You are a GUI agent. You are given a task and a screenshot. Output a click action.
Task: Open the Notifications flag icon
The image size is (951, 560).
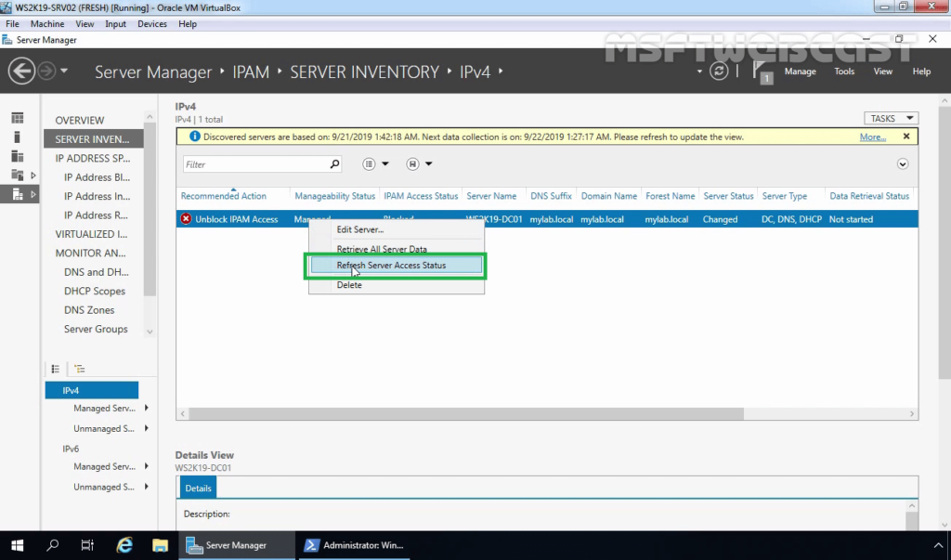pos(762,72)
